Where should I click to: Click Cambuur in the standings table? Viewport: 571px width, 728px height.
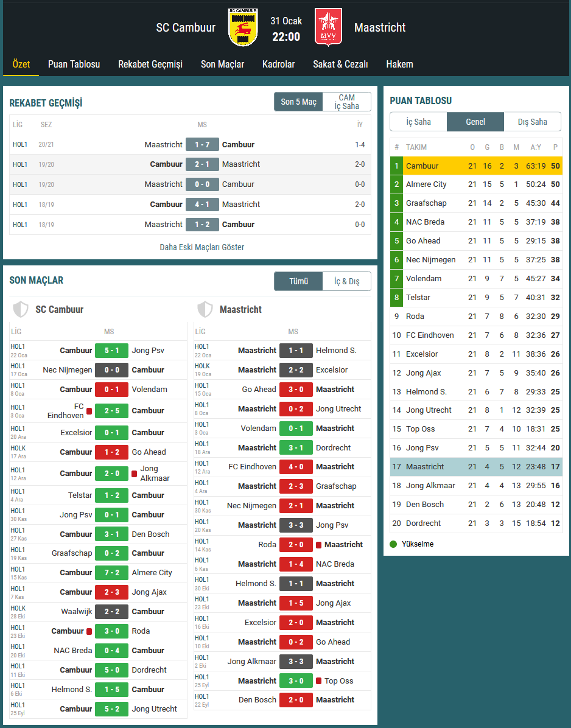coord(422,166)
